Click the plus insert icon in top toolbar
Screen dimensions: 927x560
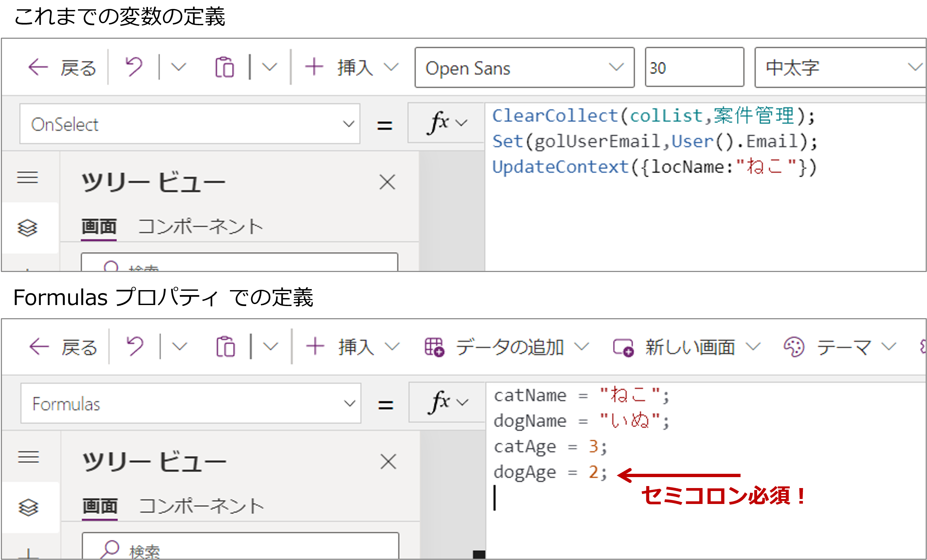pyautogui.click(x=314, y=67)
